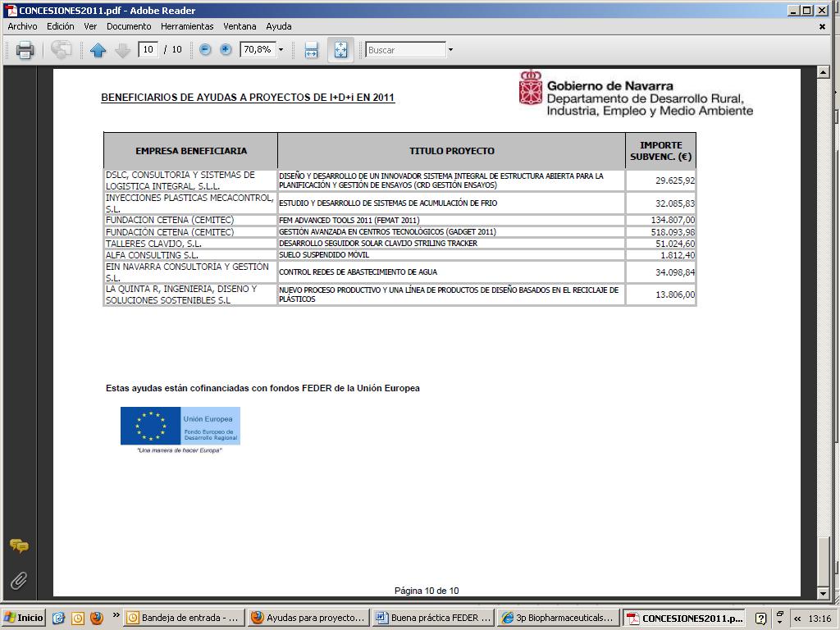Image resolution: width=840 pixels, height=630 pixels.
Task: Expand hidden tray icons chevron
Action: [x=797, y=619]
